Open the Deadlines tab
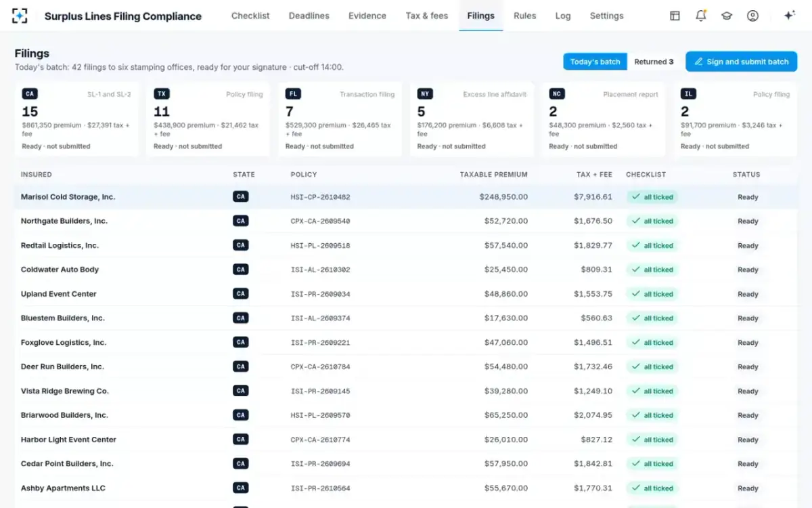 click(x=309, y=16)
